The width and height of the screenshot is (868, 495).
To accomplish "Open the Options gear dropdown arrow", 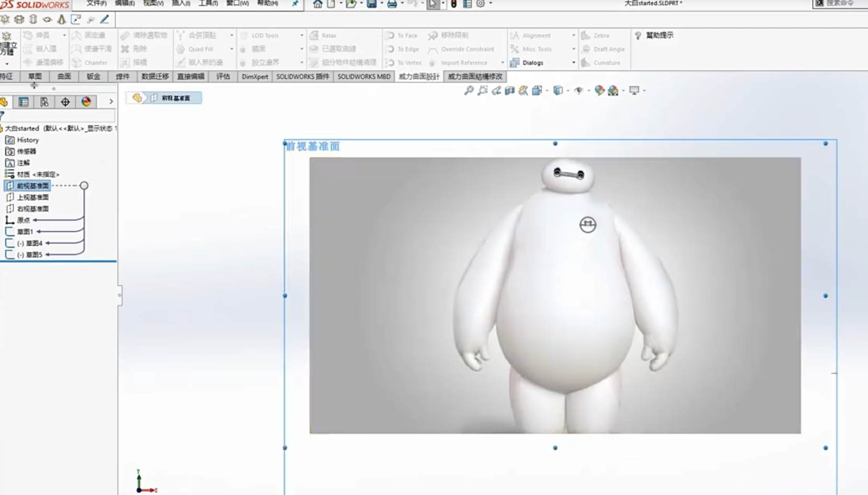I will pyautogui.click(x=490, y=4).
